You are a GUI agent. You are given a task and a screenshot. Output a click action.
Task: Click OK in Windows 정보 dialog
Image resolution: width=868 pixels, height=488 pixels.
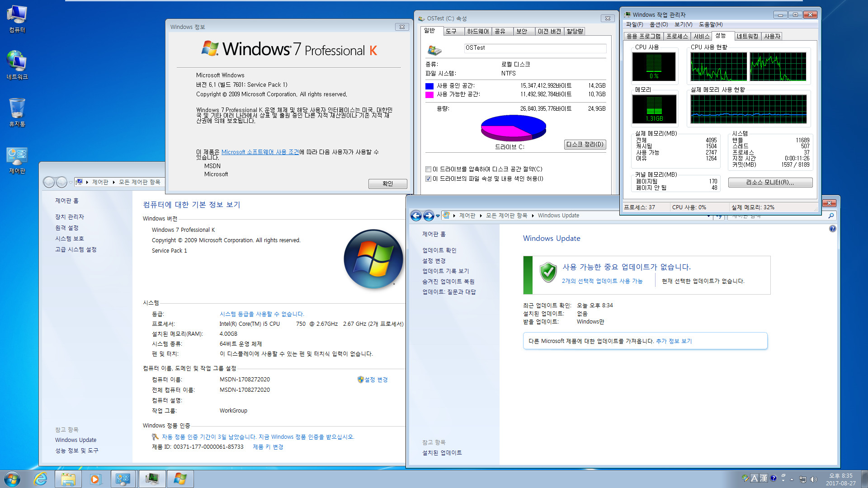387,183
